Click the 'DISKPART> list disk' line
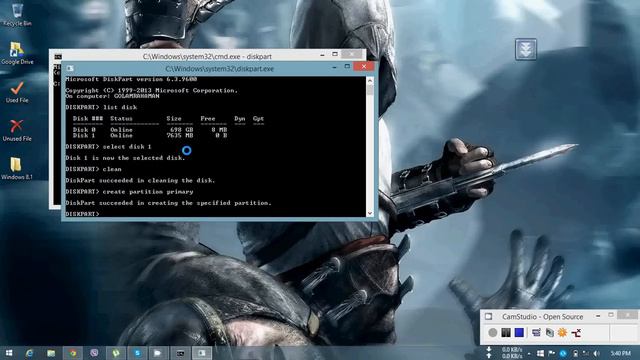 click(101, 107)
